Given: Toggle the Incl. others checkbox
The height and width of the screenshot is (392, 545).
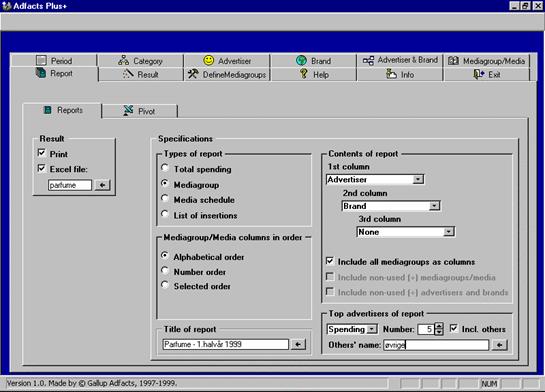Looking at the screenshot, I should pyautogui.click(x=454, y=328).
